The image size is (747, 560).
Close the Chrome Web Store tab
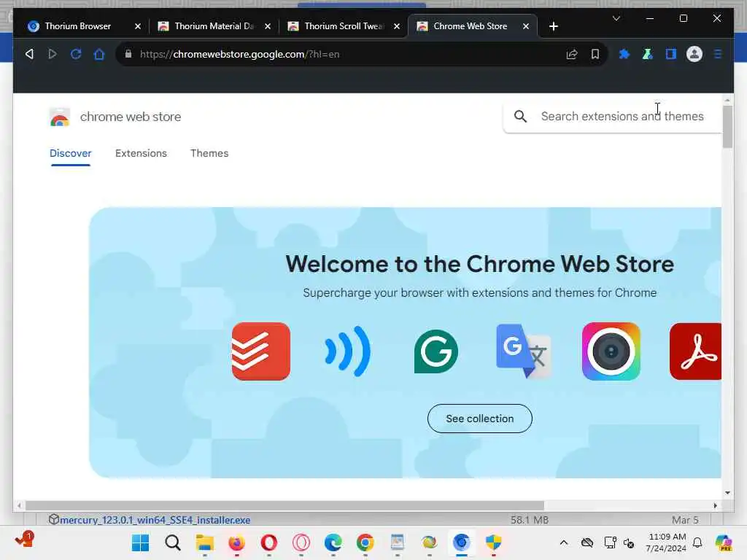(x=526, y=26)
